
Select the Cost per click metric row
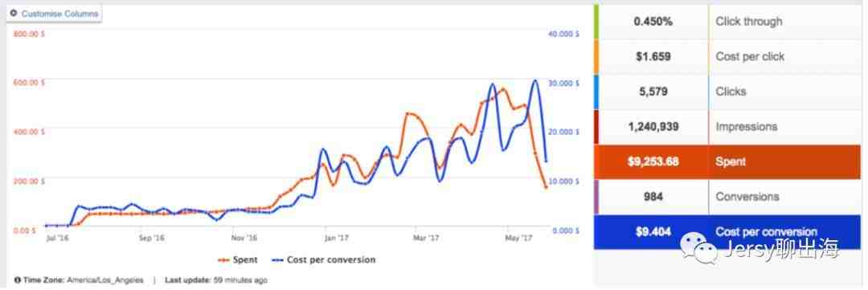click(727, 56)
